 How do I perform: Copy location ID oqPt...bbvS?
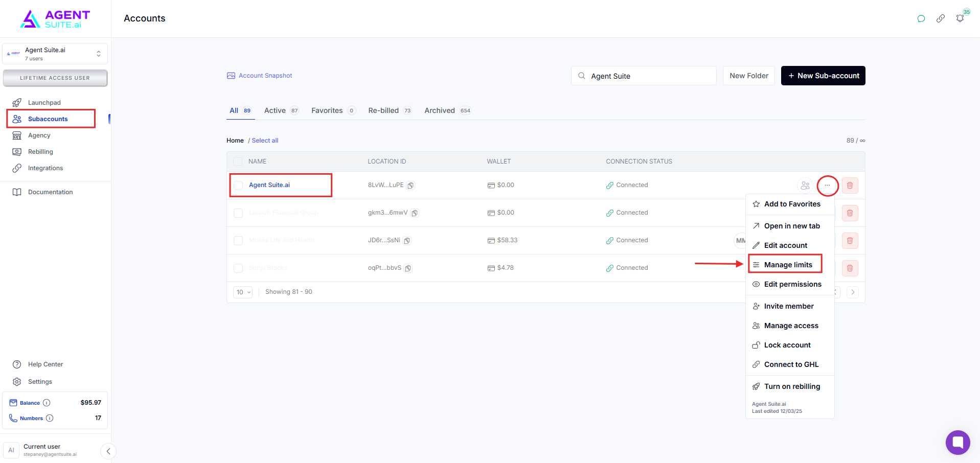[408, 268]
